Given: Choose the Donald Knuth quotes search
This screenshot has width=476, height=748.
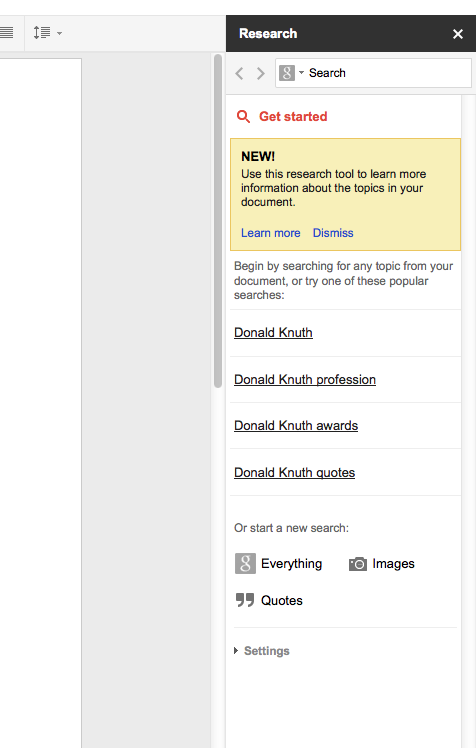Looking at the screenshot, I should coord(294,473).
